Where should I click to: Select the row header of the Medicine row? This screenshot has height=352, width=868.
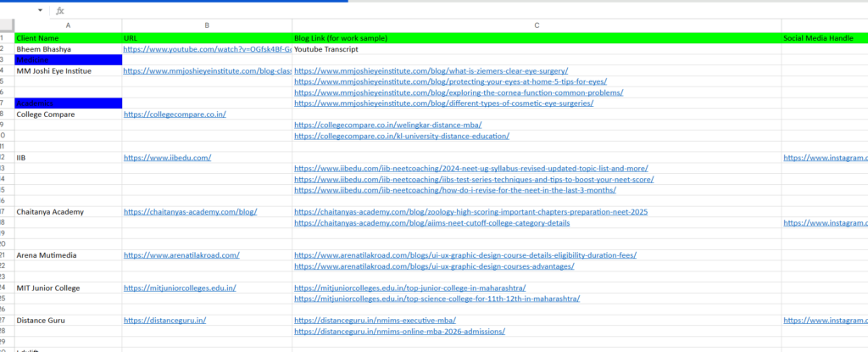[7, 60]
